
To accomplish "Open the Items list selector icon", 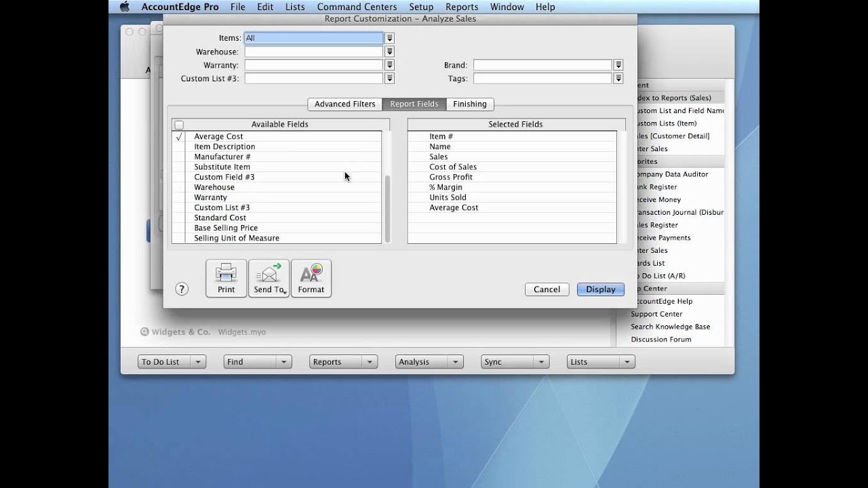I will pyautogui.click(x=389, y=38).
